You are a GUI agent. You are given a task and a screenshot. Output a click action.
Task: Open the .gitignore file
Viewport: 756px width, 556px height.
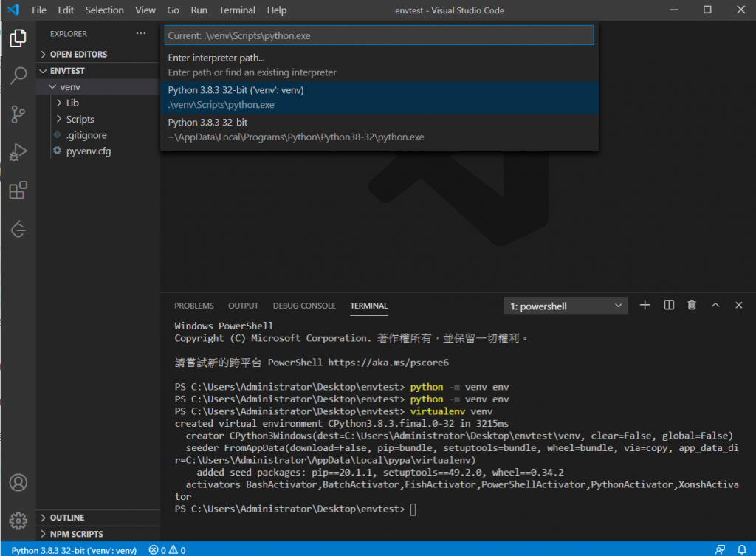[x=98, y=135]
